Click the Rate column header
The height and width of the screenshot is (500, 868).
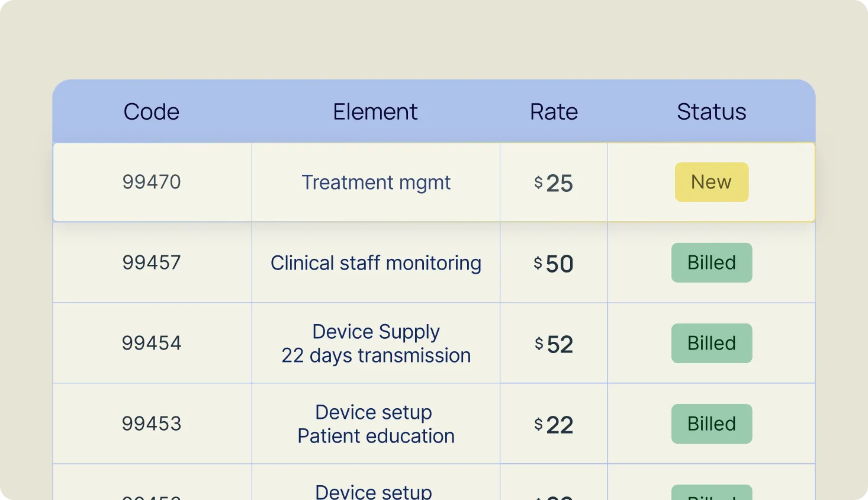[554, 111]
